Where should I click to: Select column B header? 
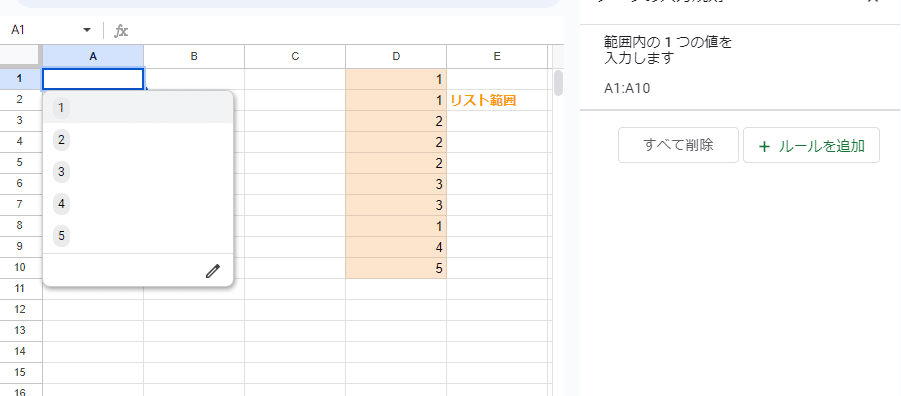194,56
